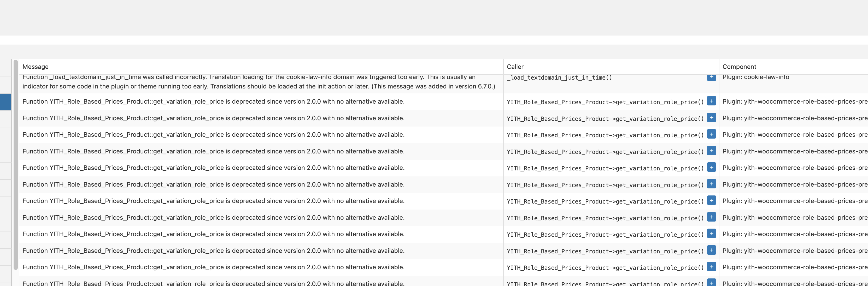Select the _load_textdomain_just_in_time() caller text
Screen dimensions: 868x286
tap(559, 78)
